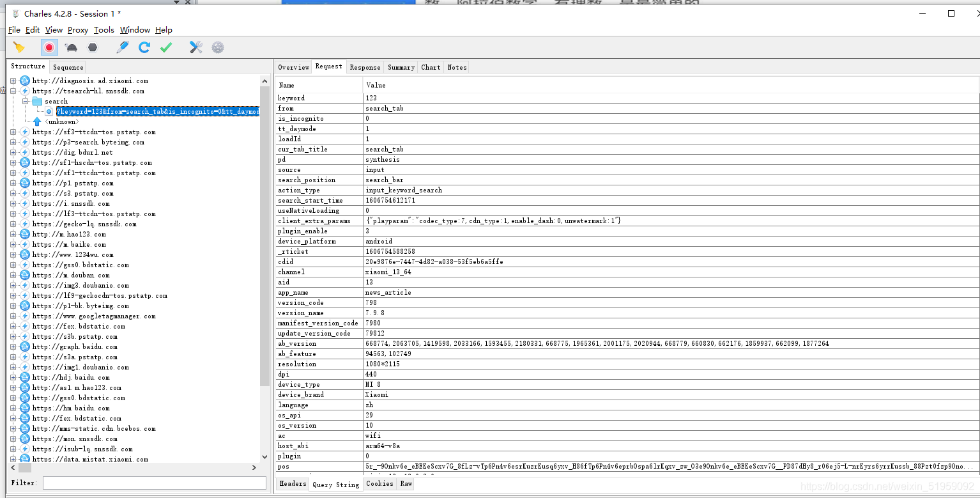Click the Filter input field

click(x=154, y=483)
